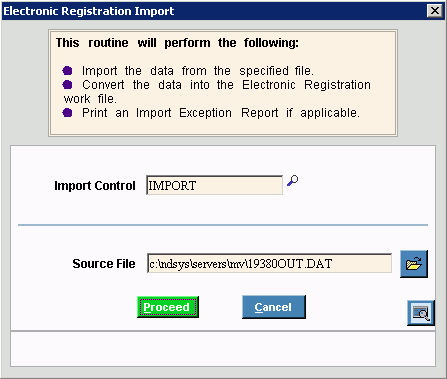Image resolution: width=447 pixels, height=379 pixels.
Task: Click the 'Convert the data into' line
Action: pyautogui.click(x=217, y=92)
